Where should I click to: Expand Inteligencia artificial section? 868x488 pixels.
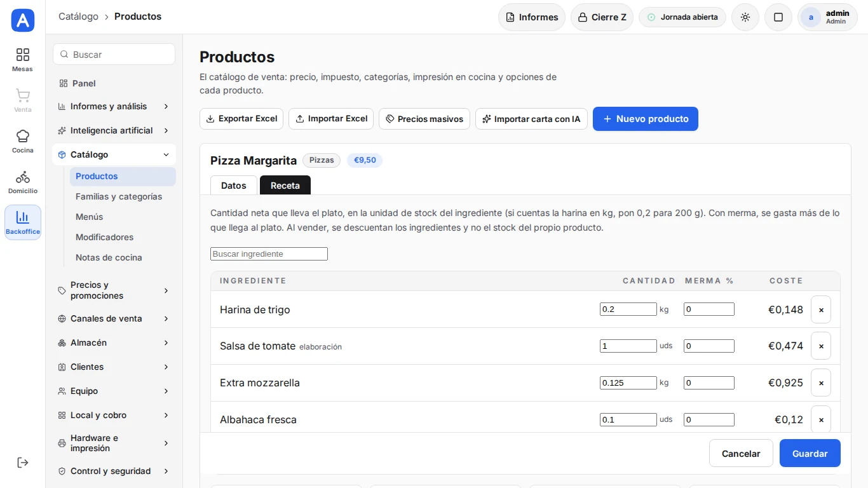pyautogui.click(x=114, y=130)
